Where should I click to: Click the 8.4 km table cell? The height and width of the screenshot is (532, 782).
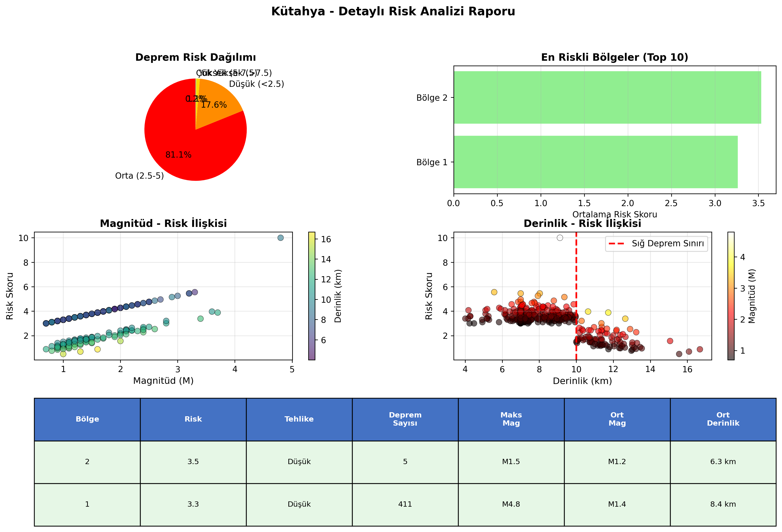click(x=723, y=505)
